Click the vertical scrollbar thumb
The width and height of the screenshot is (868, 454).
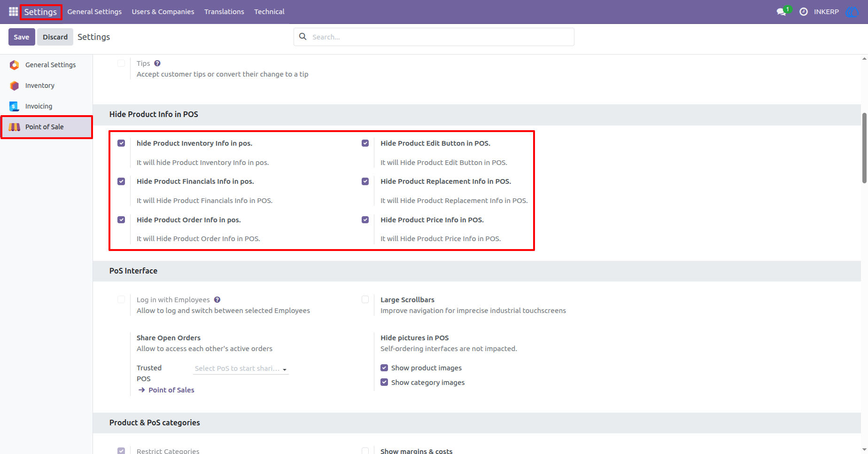coord(864,148)
